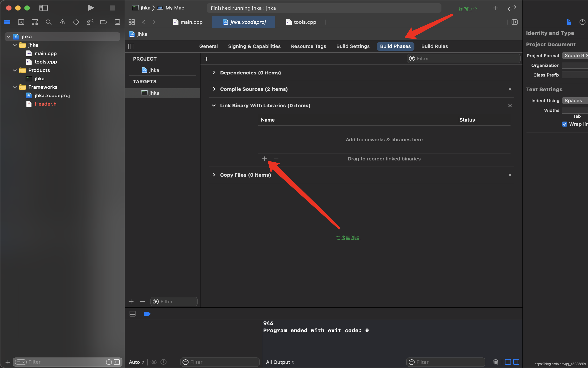Switch to the General tab
Viewport: 588px width, 368px height.
209,46
